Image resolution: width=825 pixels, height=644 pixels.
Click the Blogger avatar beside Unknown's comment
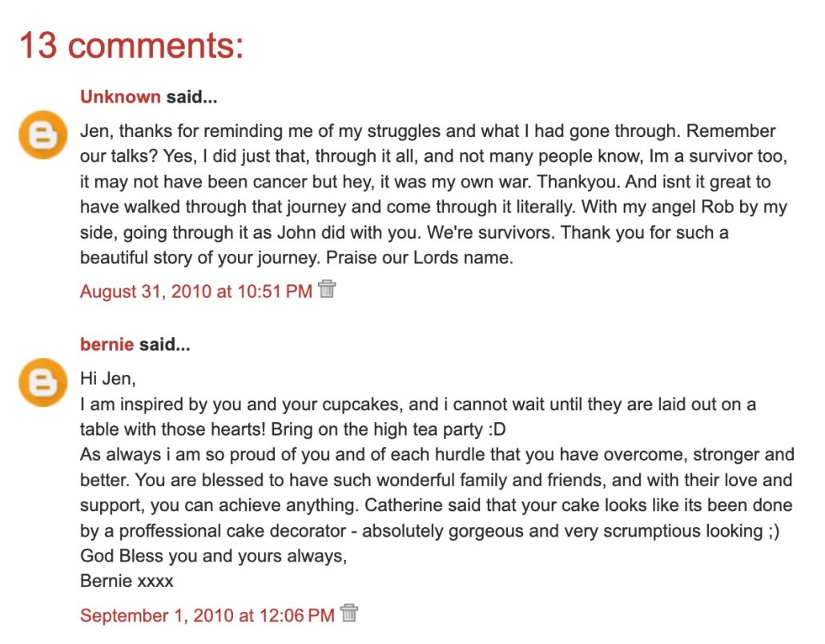42,135
